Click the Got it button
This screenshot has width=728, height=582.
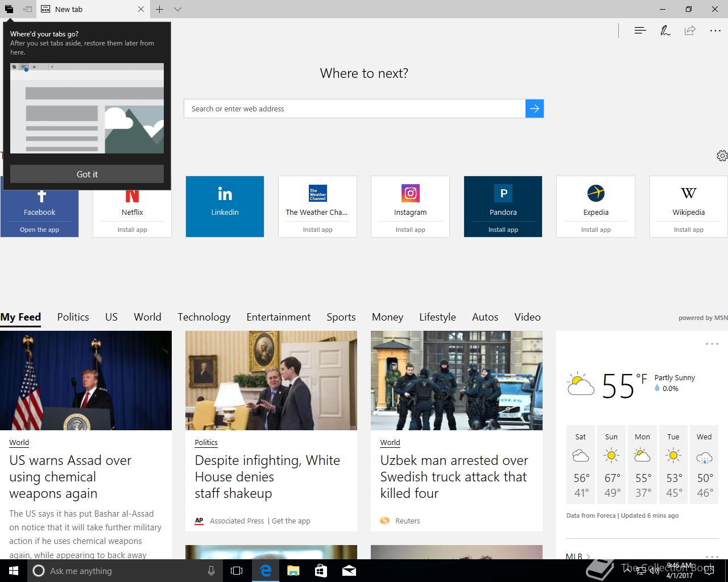tap(87, 174)
